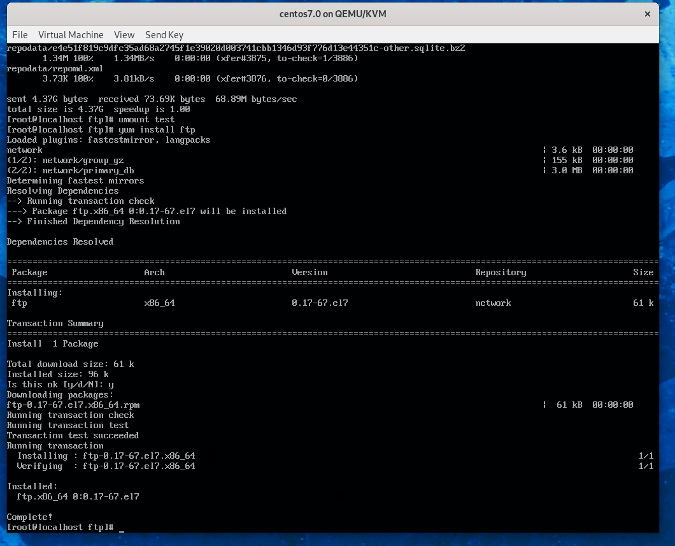Click the 'Arch' column header text
Image resolution: width=675 pixels, height=546 pixels.
tap(154, 272)
